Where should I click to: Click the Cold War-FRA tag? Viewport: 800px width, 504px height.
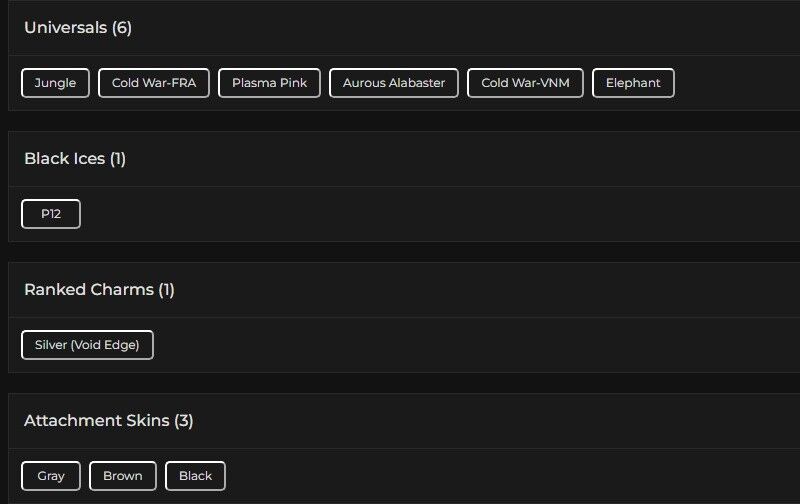(x=154, y=83)
